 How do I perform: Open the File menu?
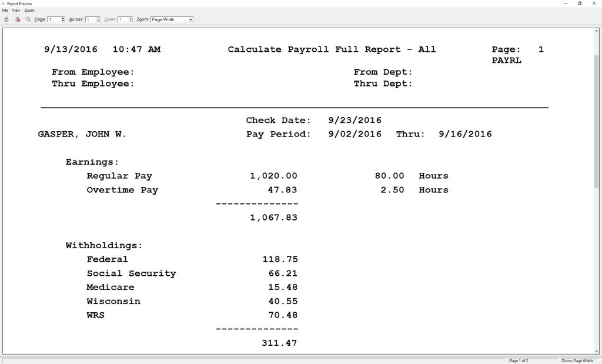[5, 10]
